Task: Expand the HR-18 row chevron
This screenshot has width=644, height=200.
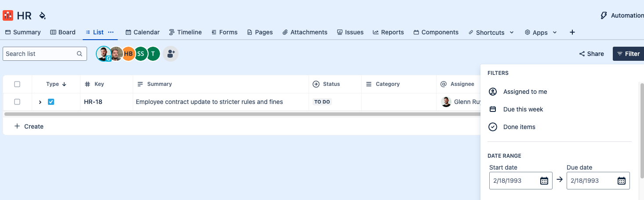Action: (x=40, y=102)
